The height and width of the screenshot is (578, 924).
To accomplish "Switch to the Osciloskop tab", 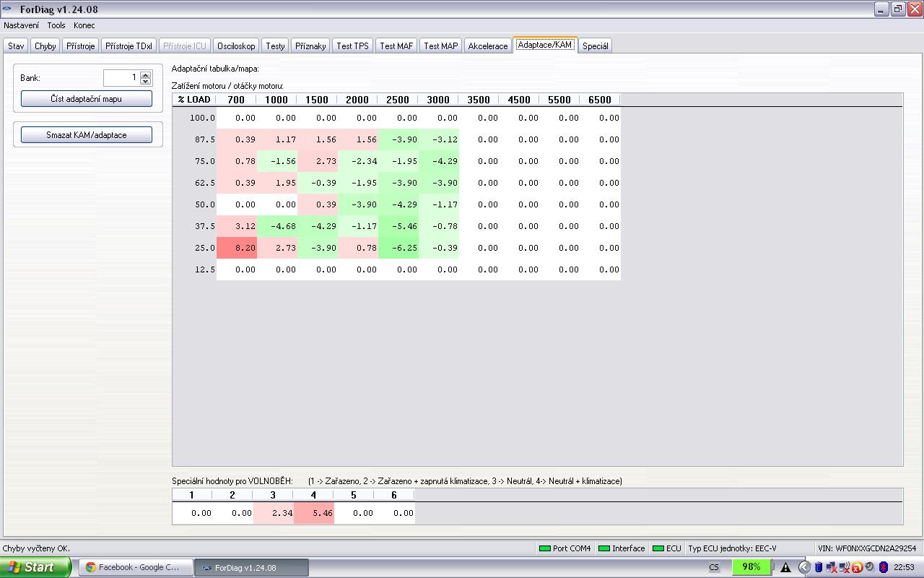I will point(236,46).
